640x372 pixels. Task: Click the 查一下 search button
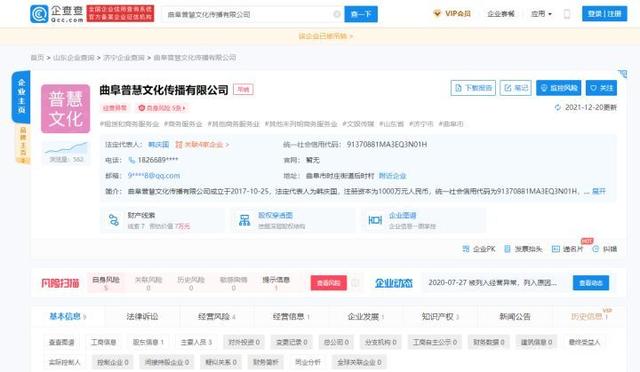pos(361,14)
